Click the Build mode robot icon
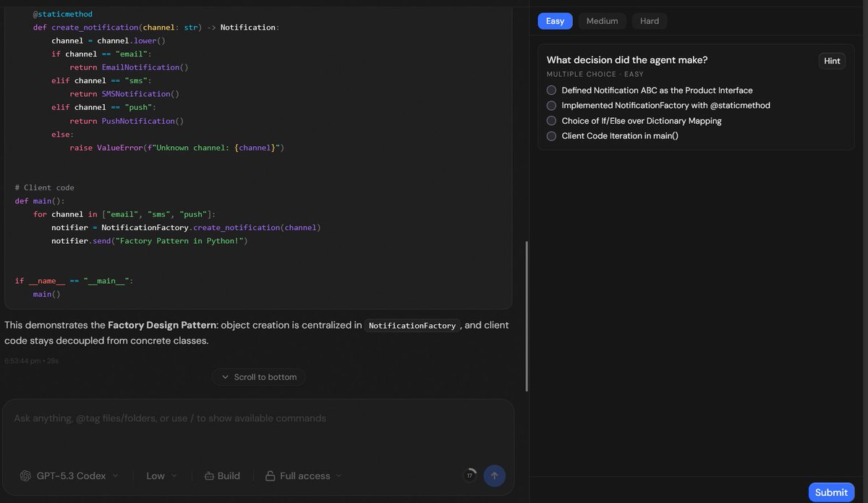 coord(209,475)
